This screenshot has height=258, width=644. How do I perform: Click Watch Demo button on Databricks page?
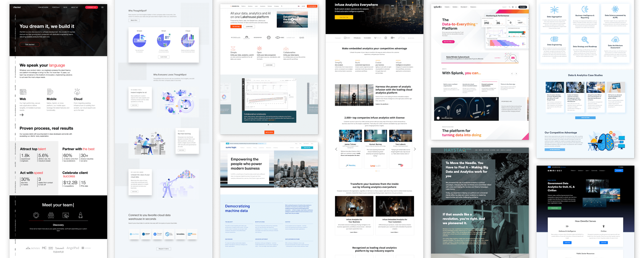point(269,132)
